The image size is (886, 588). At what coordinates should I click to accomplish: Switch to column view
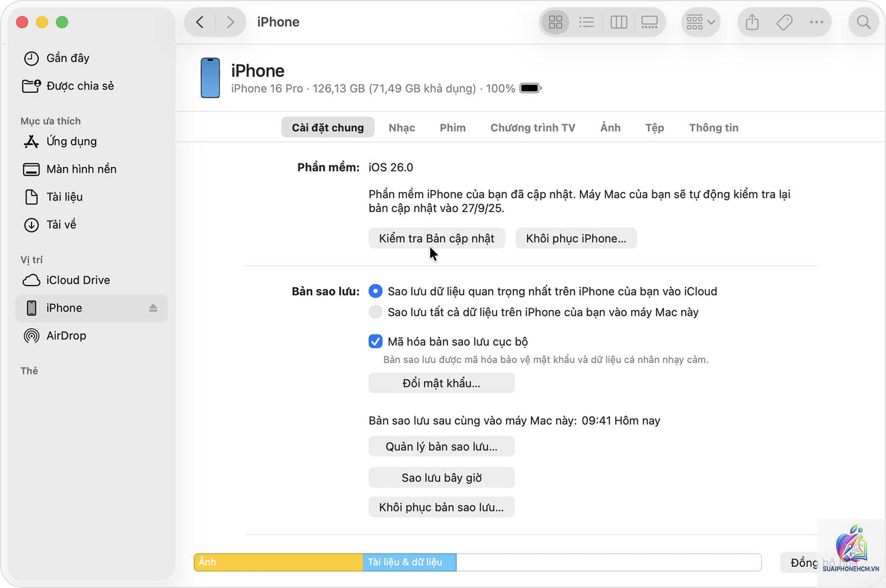(x=619, y=22)
